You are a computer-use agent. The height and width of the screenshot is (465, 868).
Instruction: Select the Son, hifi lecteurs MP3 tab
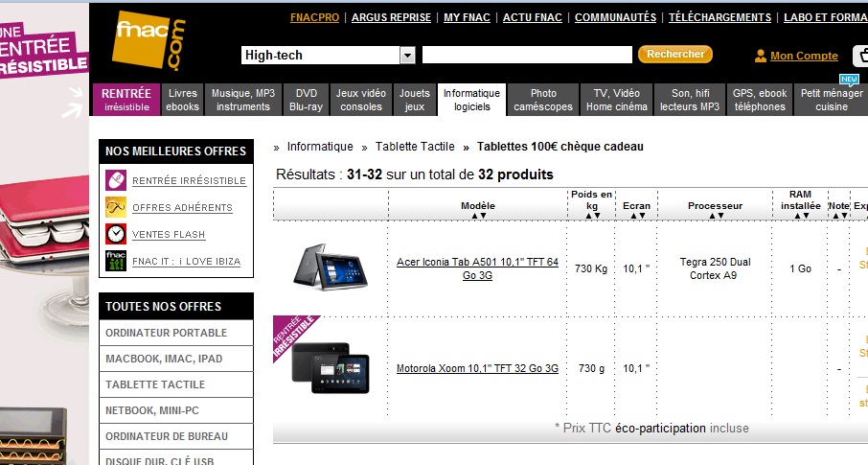point(690,100)
